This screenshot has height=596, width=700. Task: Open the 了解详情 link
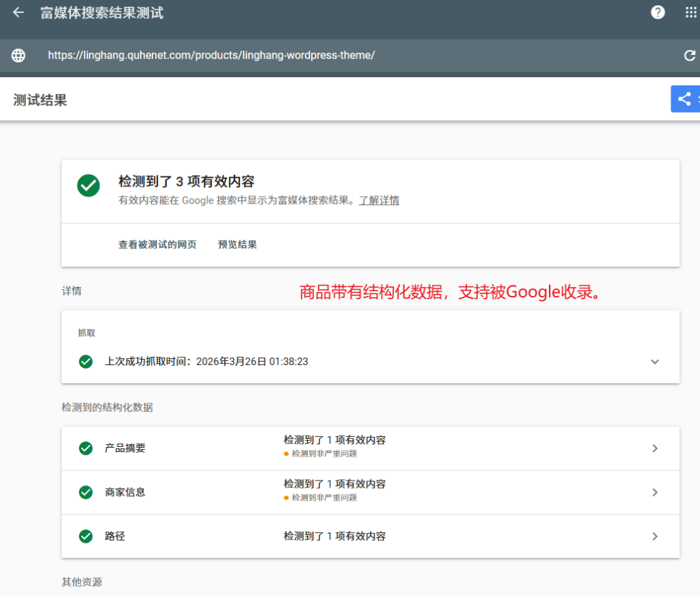(379, 200)
